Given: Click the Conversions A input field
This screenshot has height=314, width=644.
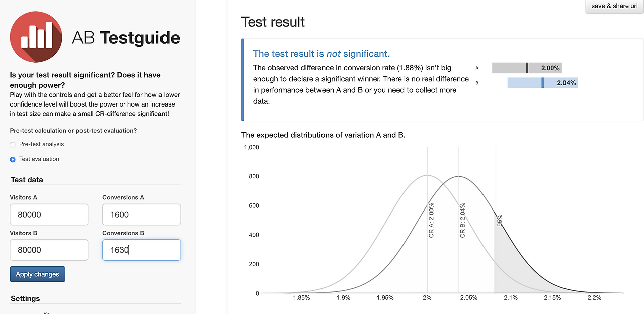Looking at the screenshot, I should coord(141,215).
